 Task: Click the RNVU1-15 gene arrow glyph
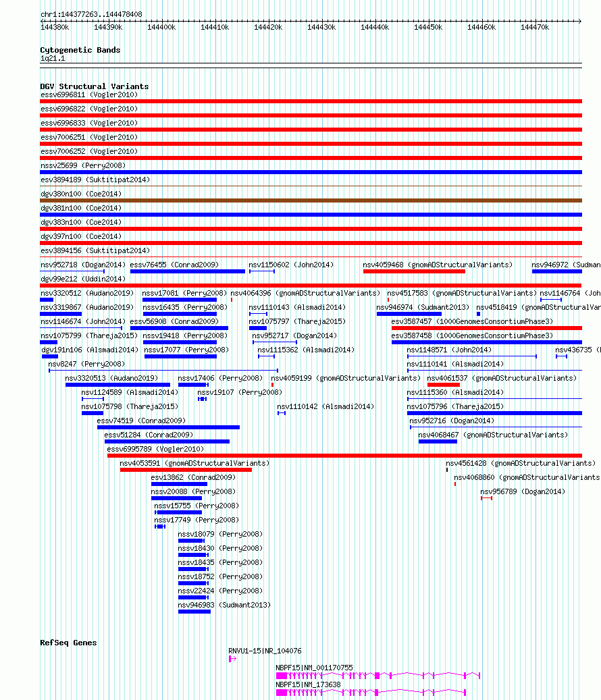(x=232, y=659)
